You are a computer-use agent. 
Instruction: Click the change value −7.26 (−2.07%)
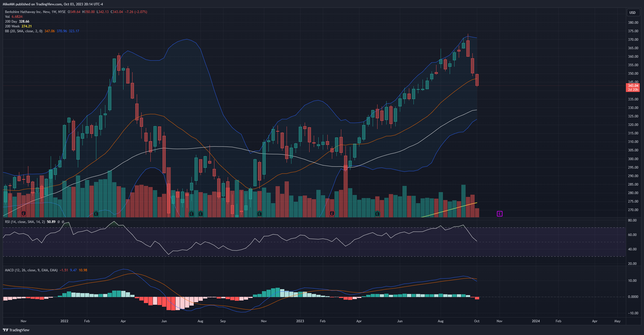(136, 12)
